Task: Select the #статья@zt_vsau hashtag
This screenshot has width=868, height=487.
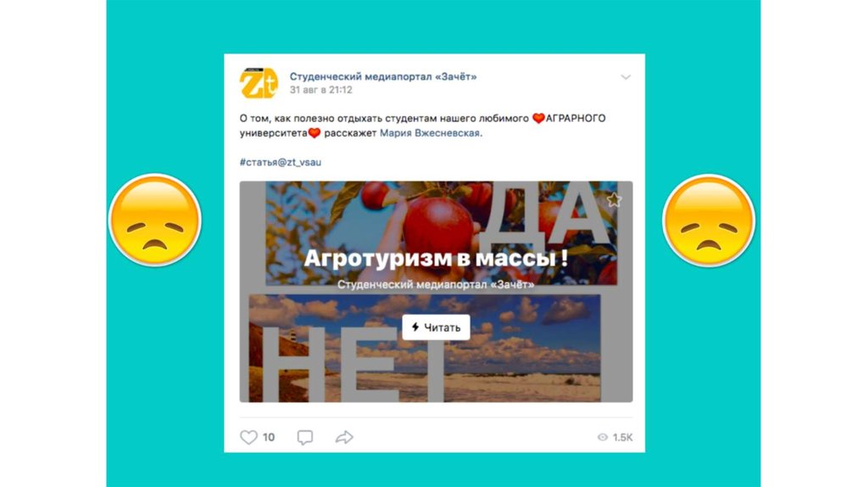Action: 280,162
